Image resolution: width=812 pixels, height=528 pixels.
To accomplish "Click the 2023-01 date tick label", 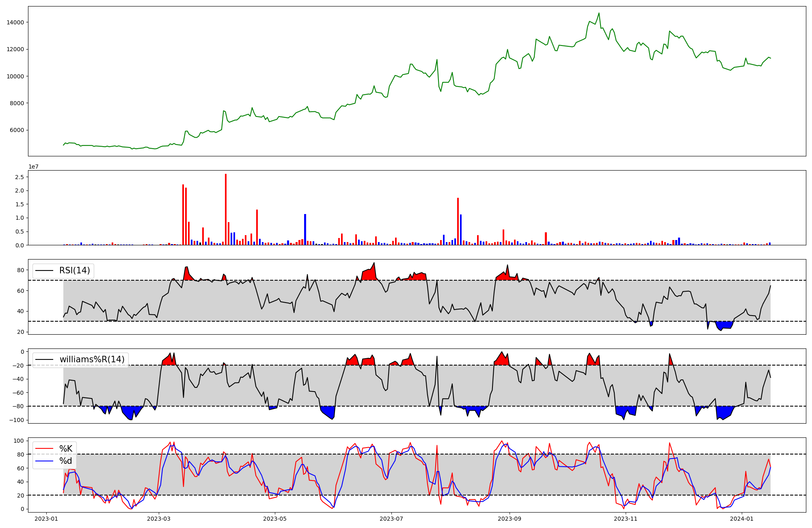I will tap(46, 519).
